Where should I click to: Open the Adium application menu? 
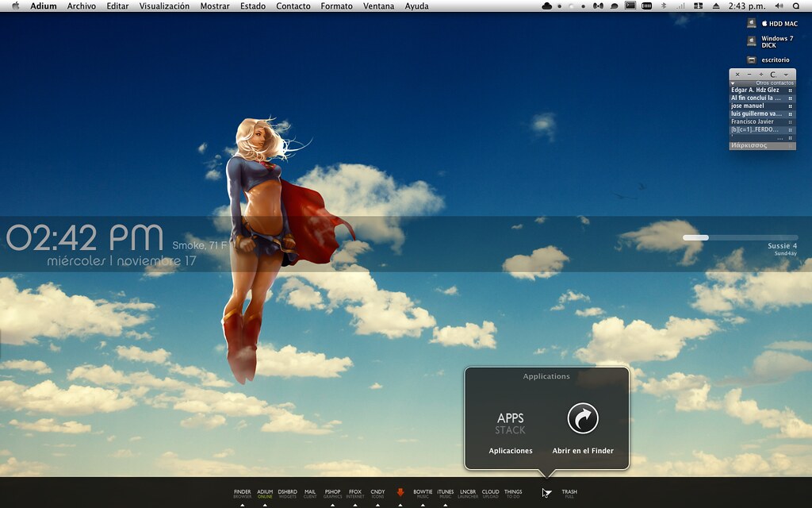(x=44, y=6)
